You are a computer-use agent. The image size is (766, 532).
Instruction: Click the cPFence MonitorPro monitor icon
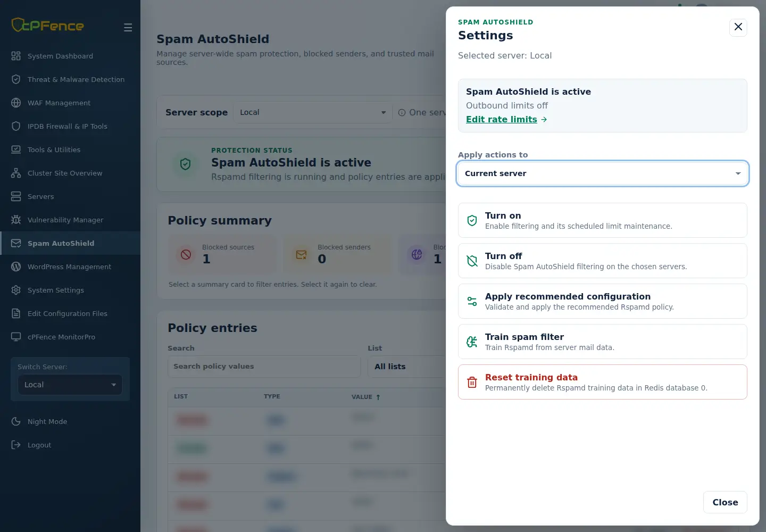pyautogui.click(x=16, y=337)
